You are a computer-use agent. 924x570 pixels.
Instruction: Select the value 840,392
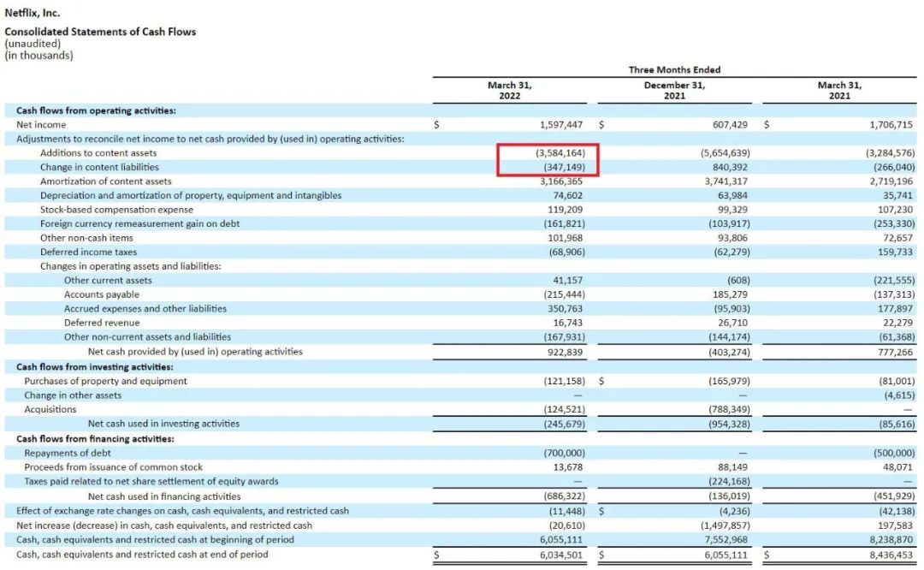(x=730, y=168)
